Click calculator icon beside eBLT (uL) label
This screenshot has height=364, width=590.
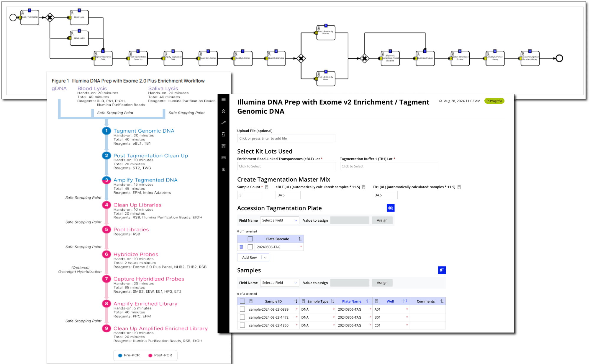[x=364, y=187]
